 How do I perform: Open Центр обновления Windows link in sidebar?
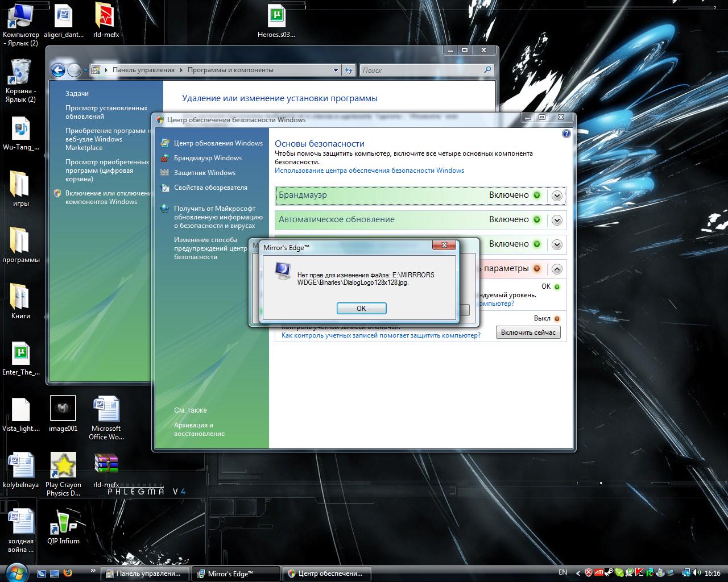tap(218, 143)
